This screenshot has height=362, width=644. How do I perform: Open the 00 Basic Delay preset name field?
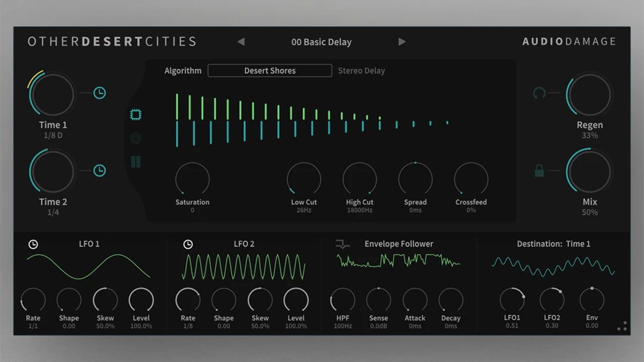pyautogui.click(x=321, y=42)
